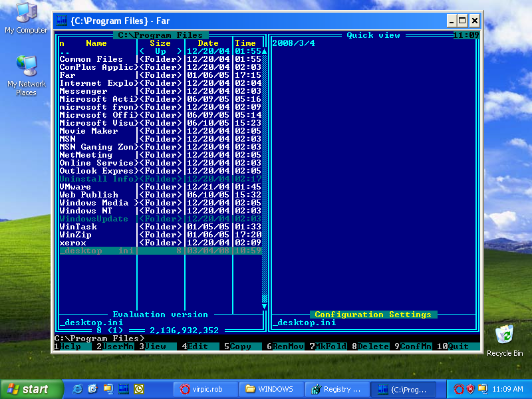The image size is (532, 399).
Task: Select the 'WinZip' folder row
Action: [160, 235]
